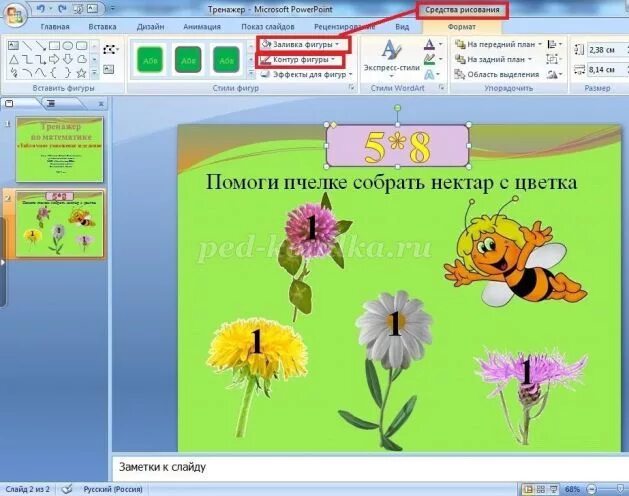Open the Показ слайдов ribbon tab
Image resolution: width=629 pixels, height=496 pixels.
coord(268,27)
